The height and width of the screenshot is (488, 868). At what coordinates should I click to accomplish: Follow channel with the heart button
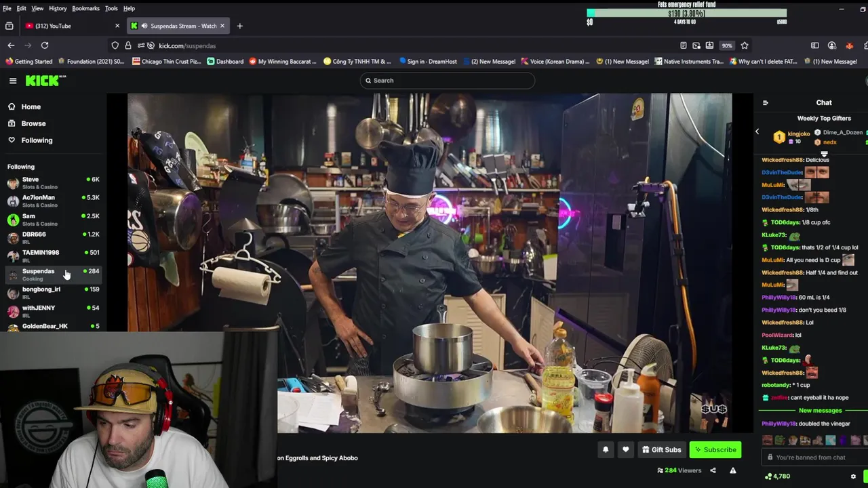pos(625,449)
